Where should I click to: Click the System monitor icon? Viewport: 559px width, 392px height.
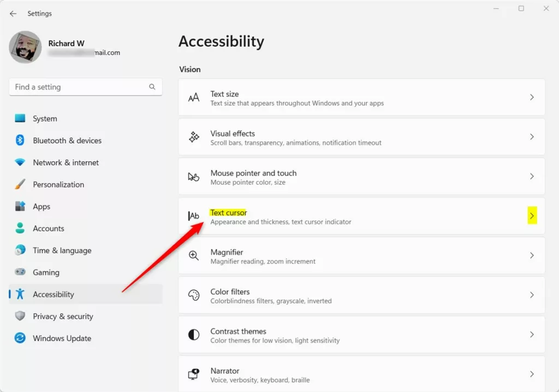(x=20, y=118)
